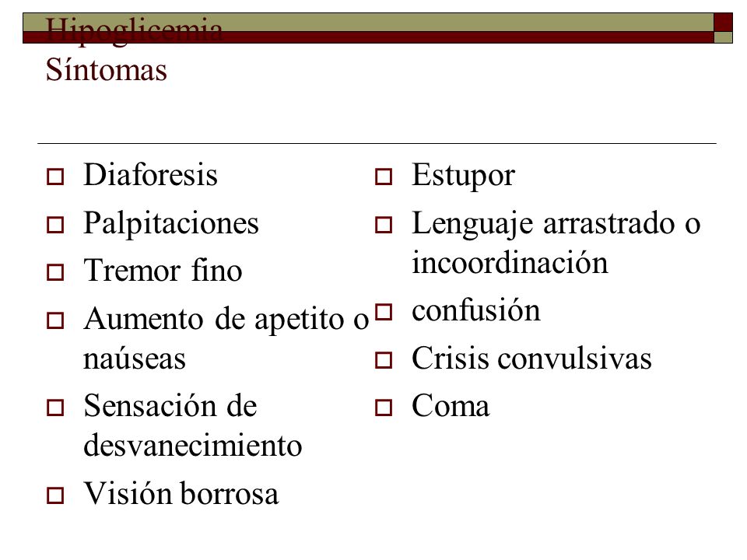Click the Diaforesis text item
This screenshot has width=747, height=560.
tap(150, 174)
